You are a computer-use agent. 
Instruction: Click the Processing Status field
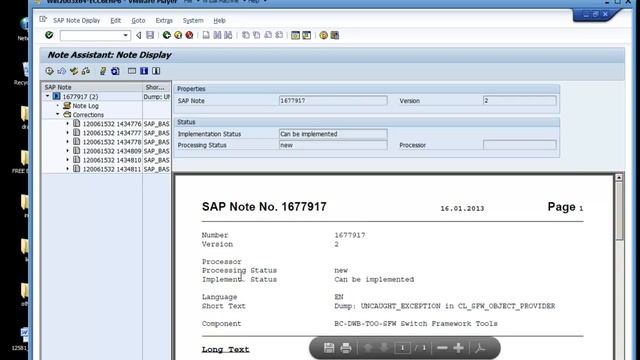pyautogui.click(x=333, y=145)
